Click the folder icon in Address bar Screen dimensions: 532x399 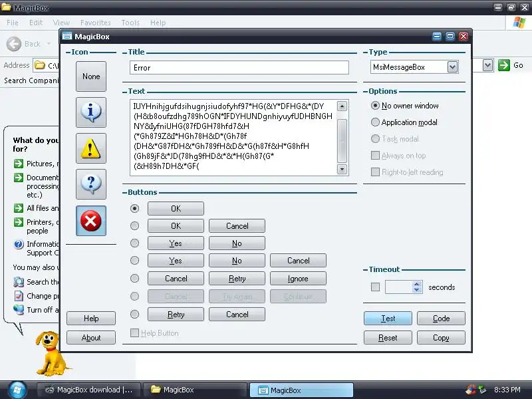click(40, 65)
